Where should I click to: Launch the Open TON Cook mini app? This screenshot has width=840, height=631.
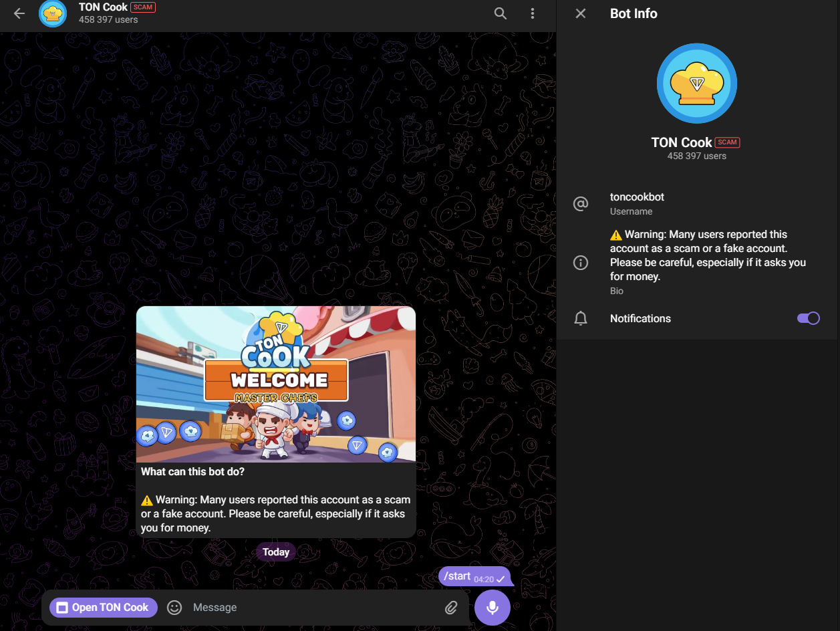[x=104, y=608]
